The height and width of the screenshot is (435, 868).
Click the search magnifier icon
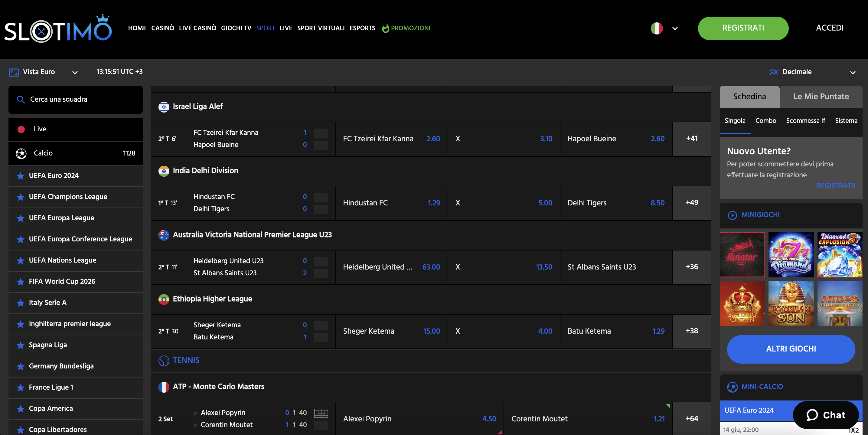(21, 100)
